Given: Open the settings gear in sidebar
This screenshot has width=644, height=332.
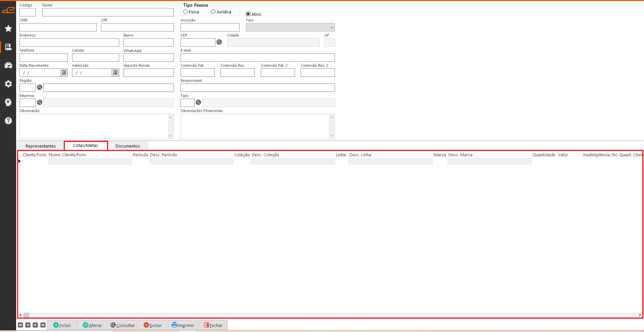Looking at the screenshot, I should pyautogui.click(x=8, y=84).
